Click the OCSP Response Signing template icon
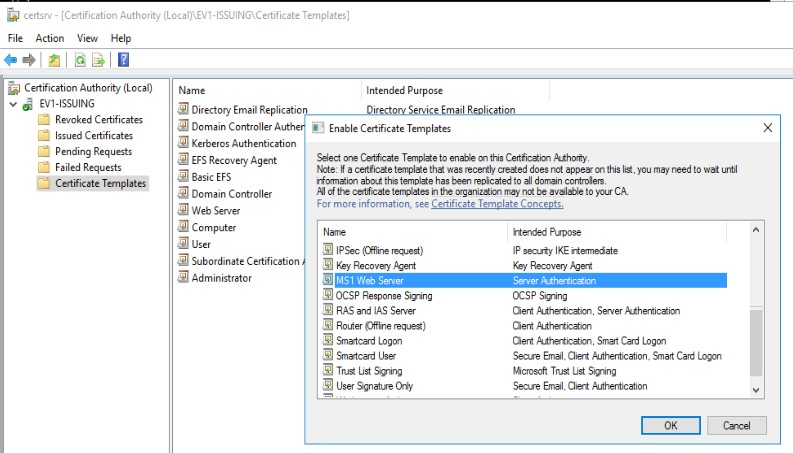The image size is (793, 453). tap(328, 294)
